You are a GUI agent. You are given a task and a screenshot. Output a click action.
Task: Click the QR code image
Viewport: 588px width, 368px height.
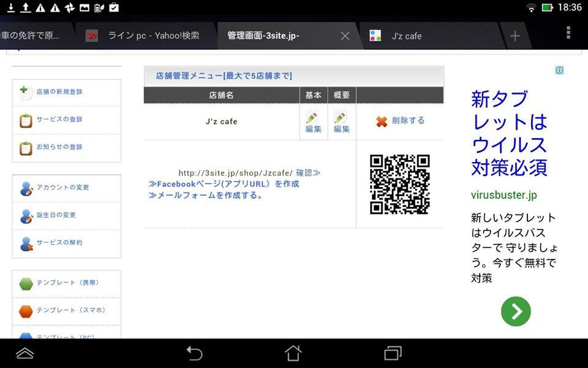click(x=400, y=185)
